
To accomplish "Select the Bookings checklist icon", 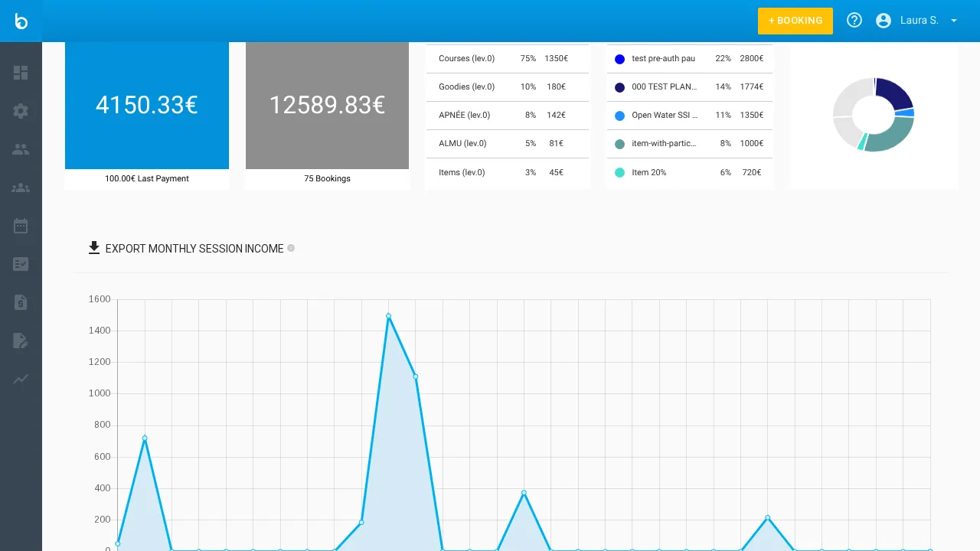I will [21, 263].
